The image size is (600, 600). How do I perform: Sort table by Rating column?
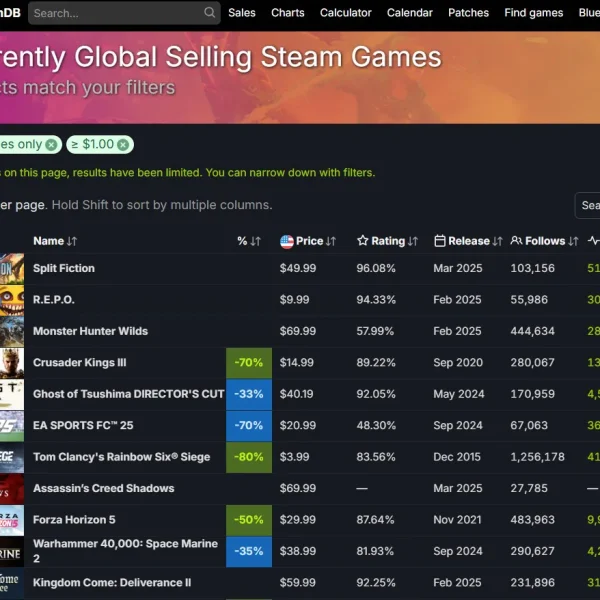tap(395, 241)
